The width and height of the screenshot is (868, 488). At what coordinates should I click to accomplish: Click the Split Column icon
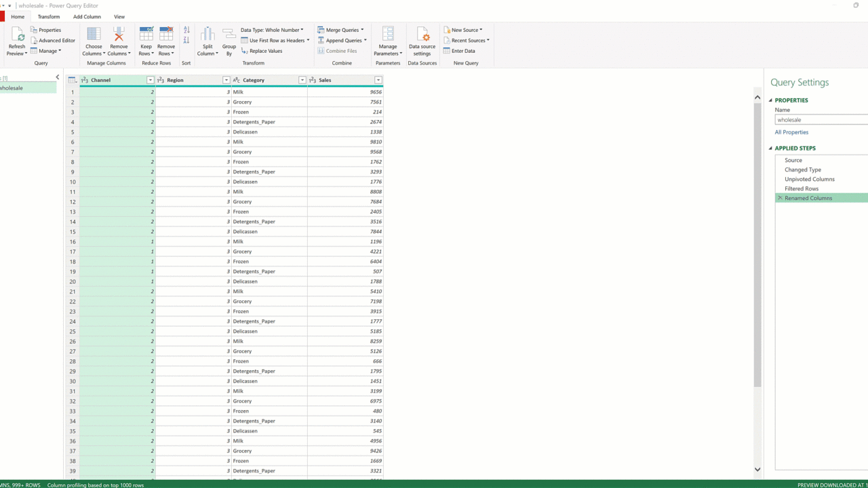point(208,35)
